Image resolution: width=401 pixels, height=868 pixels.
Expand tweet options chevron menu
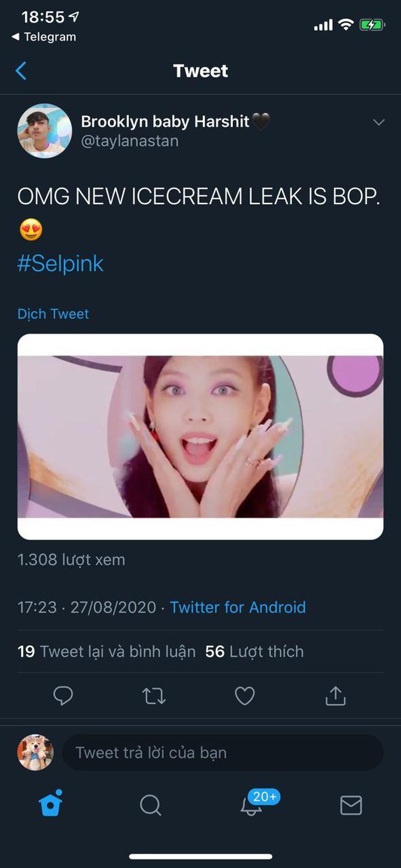379,123
